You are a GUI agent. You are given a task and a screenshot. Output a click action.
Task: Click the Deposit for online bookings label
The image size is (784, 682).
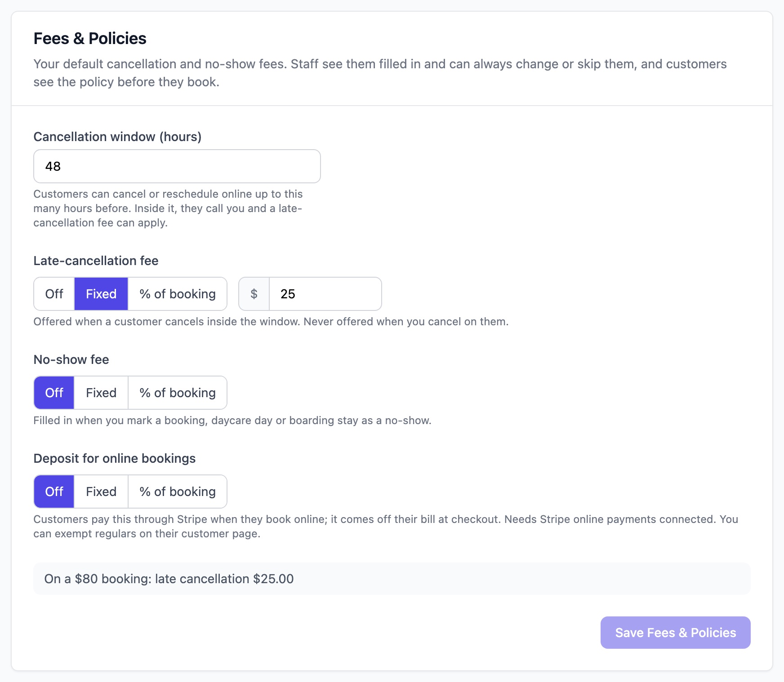(115, 458)
